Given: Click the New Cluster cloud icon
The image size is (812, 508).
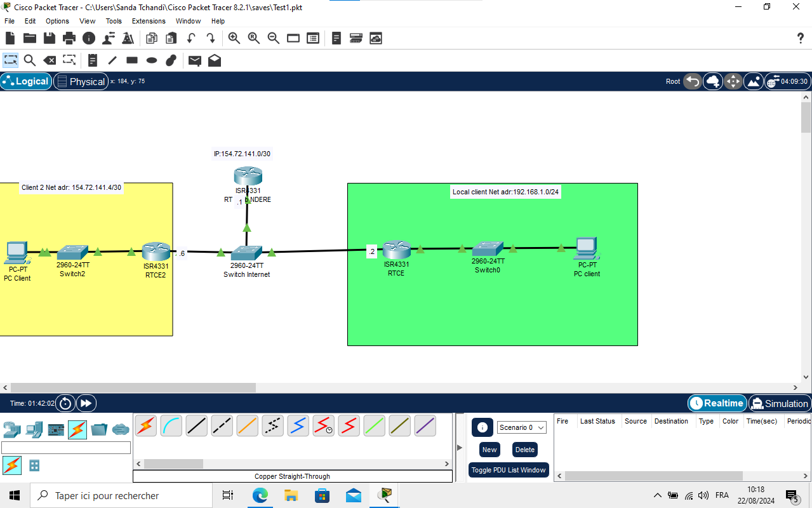Looking at the screenshot, I should tap(713, 81).
